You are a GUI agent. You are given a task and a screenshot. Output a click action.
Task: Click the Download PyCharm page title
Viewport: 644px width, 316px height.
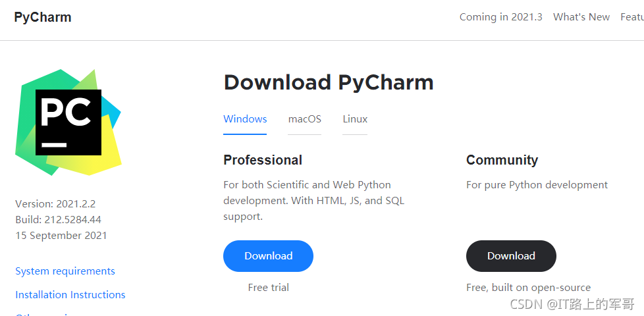click(329, 82)
